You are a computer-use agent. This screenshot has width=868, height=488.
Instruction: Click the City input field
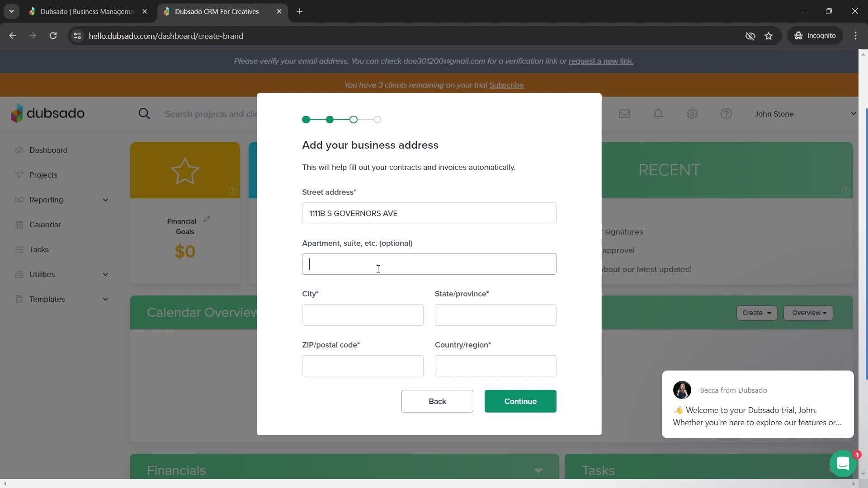363,315
